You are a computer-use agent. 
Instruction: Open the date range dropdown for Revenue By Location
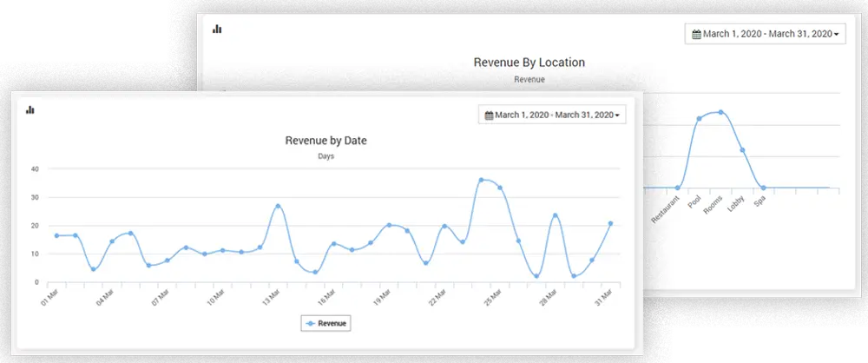click(765, 35)
